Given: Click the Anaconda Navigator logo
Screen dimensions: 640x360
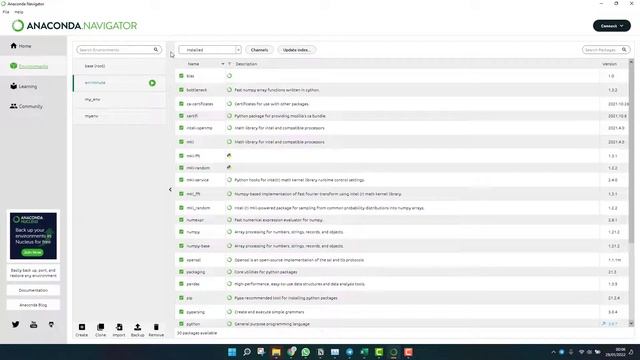Looking at the screenshot, I should click(74, 26).
